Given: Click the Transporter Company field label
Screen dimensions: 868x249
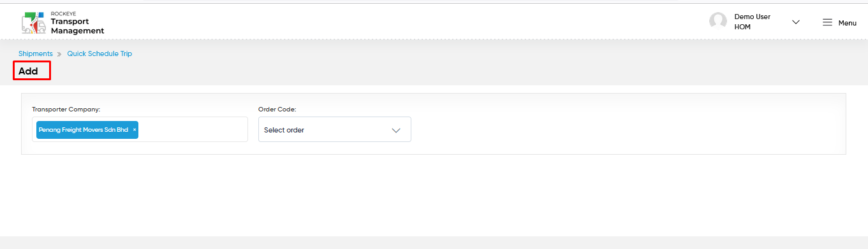Looking at the screenshot, I should point(66,110).
